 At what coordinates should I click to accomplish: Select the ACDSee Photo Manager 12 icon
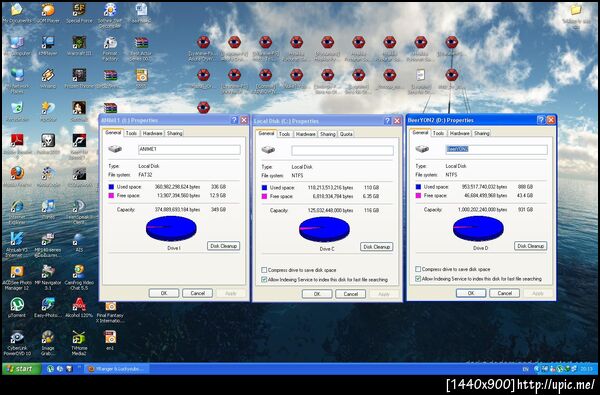pyautogui.click(x=16, y=278)
